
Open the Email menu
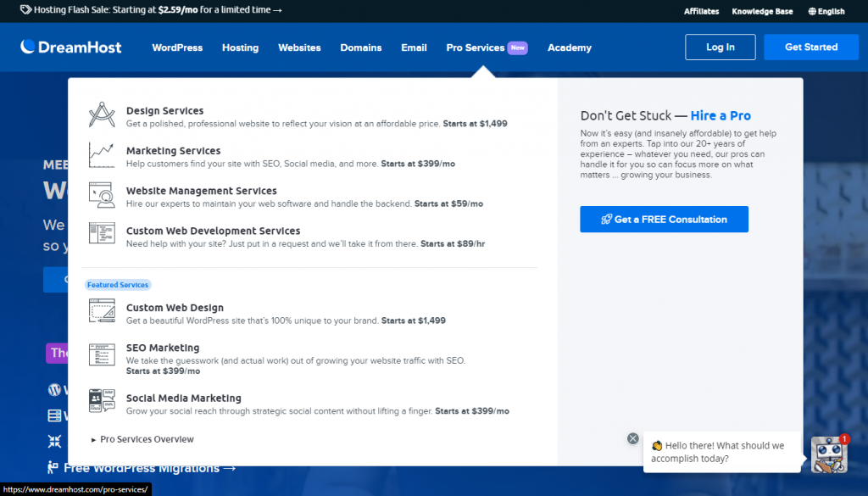click(414, 47)
